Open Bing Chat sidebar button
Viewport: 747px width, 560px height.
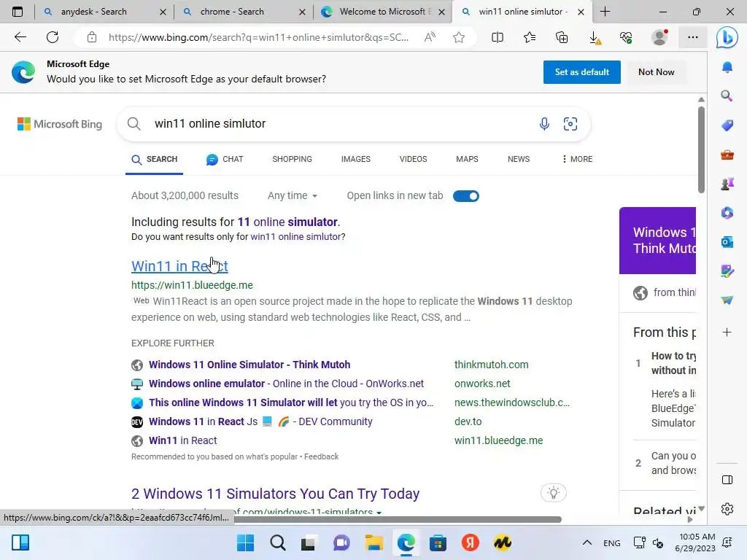(x=727, y=37)
